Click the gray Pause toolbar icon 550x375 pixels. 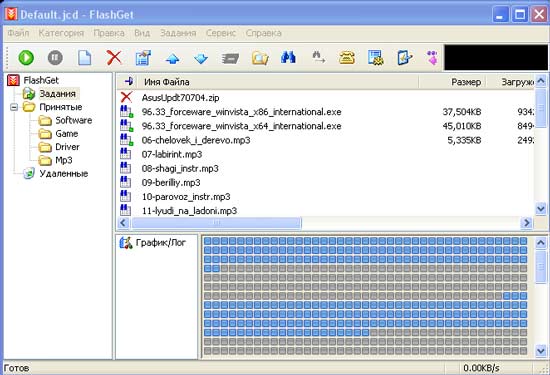55,58
